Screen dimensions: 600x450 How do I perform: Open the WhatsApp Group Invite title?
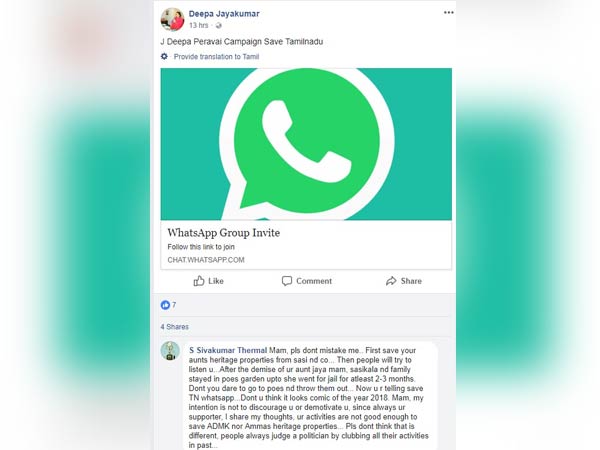(223, 233)
